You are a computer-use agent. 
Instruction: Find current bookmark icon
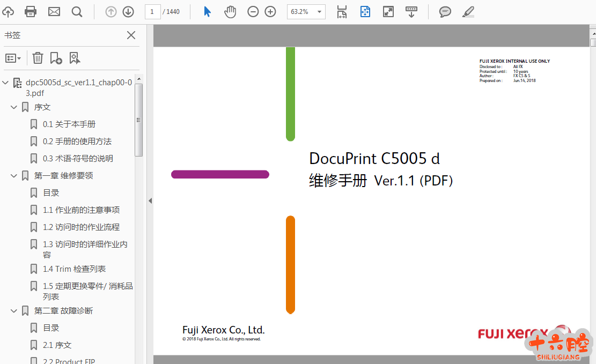75,58
